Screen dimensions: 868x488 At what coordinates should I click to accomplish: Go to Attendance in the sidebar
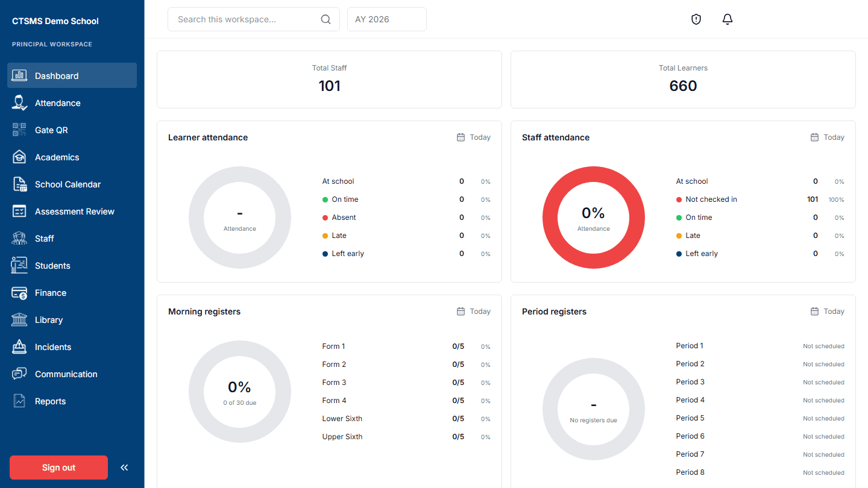click(x=72, y=103)
